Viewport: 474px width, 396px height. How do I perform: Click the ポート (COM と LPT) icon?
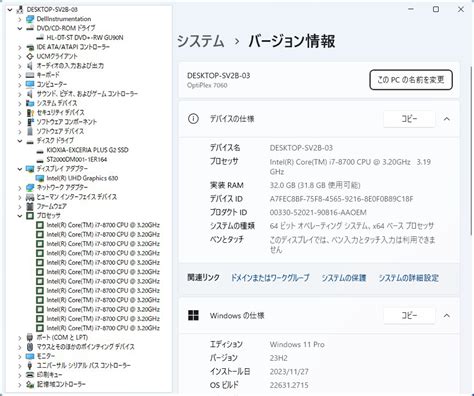pos(30,337)
